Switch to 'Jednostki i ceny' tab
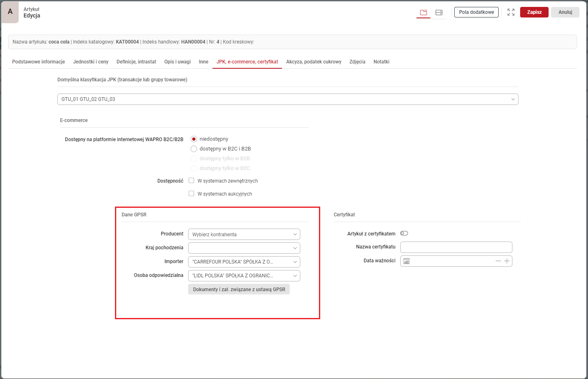 tap(91, 62)
